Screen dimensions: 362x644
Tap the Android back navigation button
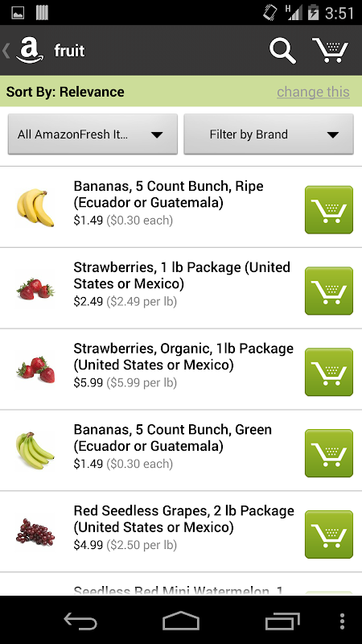coord(80,621)
